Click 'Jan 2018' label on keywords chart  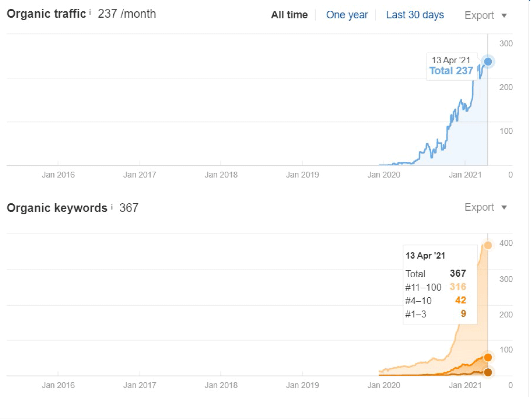click(x=221, y=385)
